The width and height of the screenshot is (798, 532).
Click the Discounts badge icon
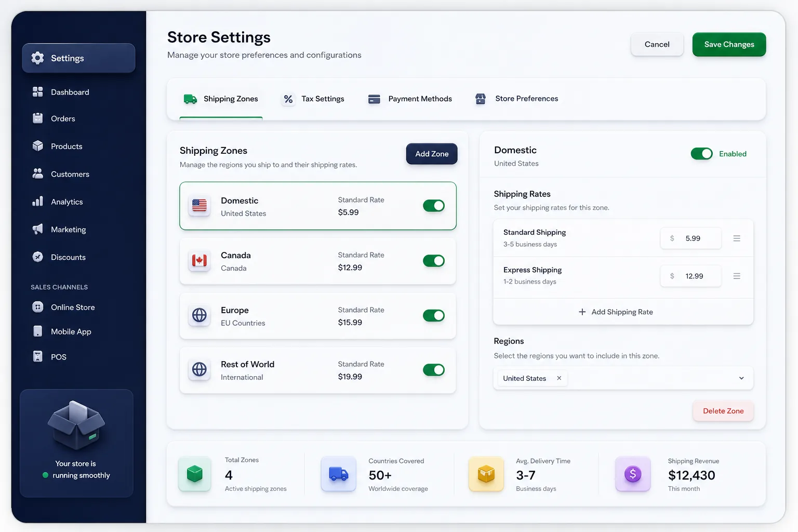tap(38, 257)
